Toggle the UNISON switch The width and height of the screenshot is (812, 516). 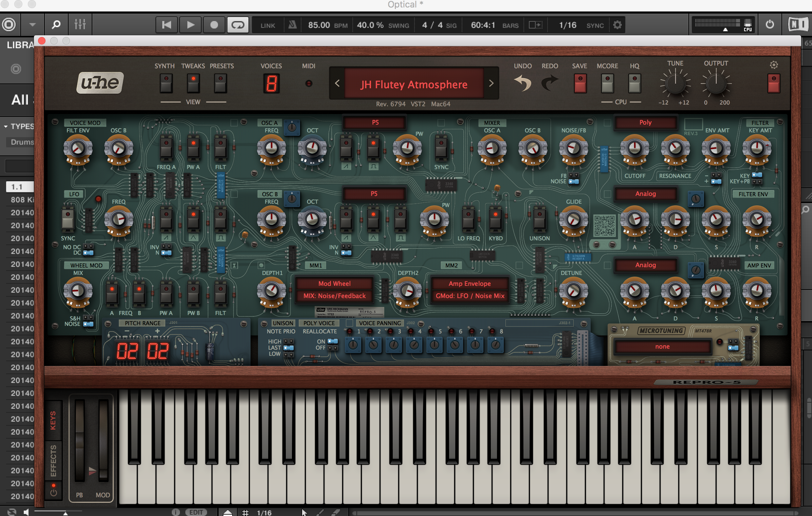[x=539, y=219]
